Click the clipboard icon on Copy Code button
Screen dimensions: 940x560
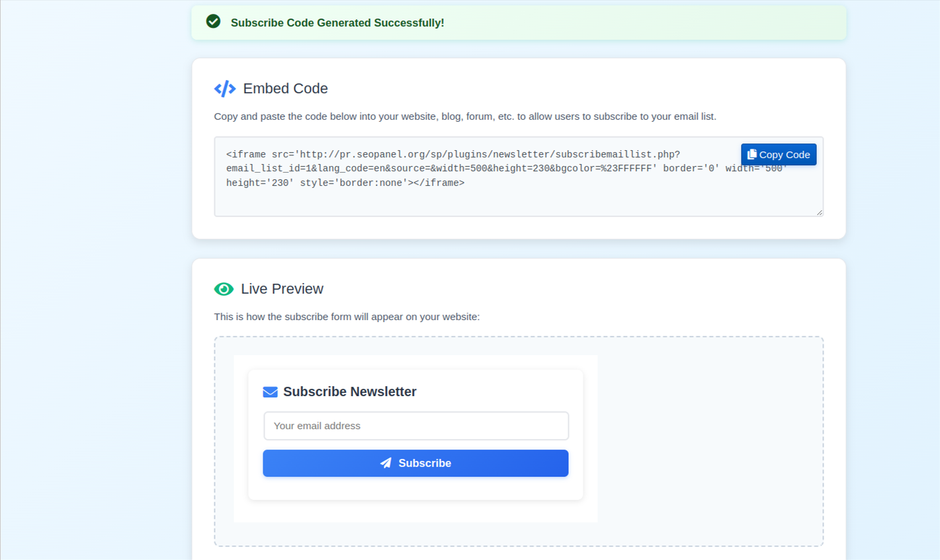(x=751, y=153)
